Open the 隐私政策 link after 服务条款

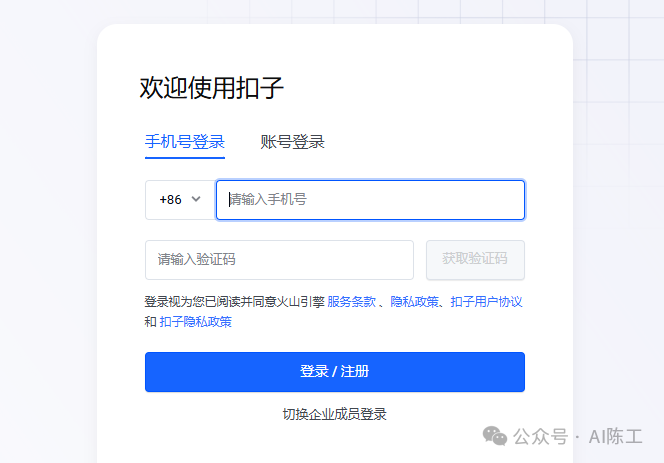413,302
